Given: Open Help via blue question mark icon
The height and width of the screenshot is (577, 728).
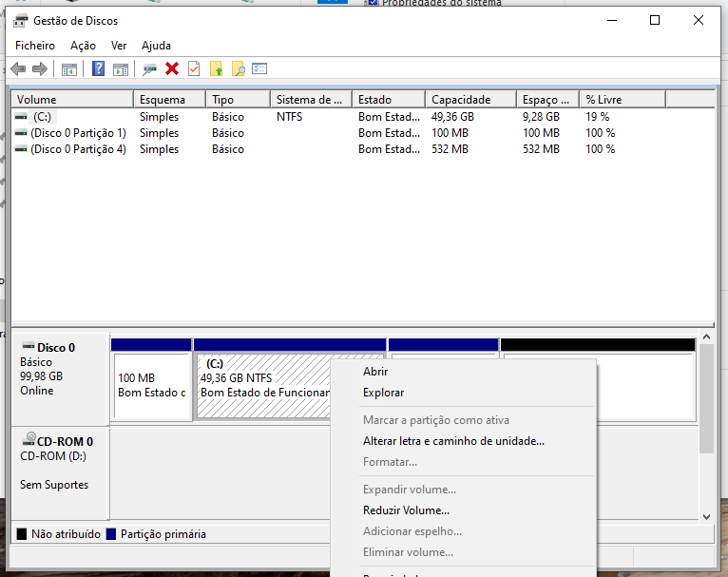Looking at the screenshot, I should click(98, 68).
